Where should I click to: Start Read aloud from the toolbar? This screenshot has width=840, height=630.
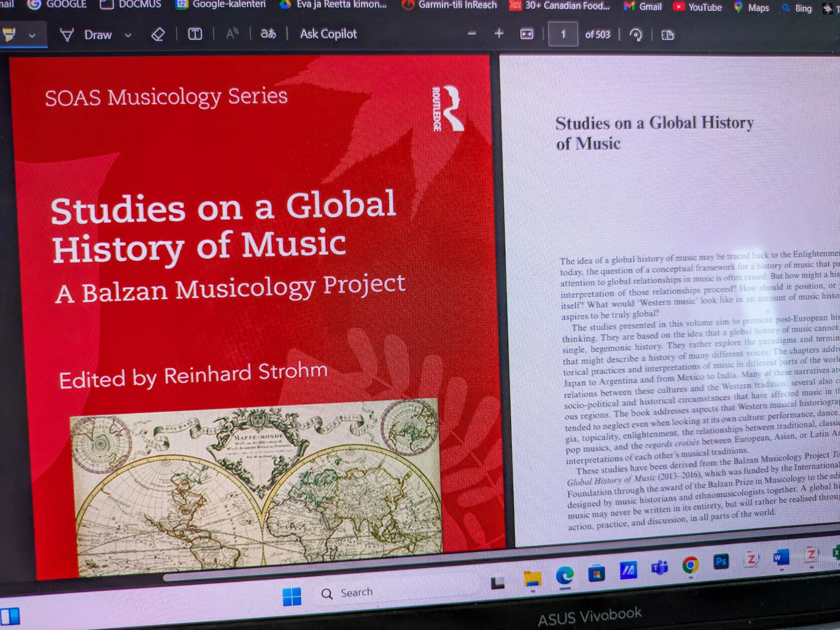(x=232, y=34)
